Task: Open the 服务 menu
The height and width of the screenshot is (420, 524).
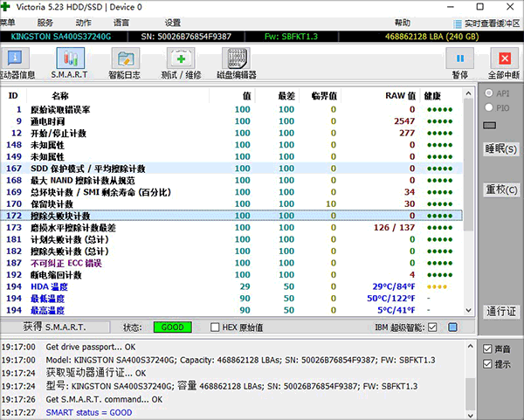Action: (45, 23)
